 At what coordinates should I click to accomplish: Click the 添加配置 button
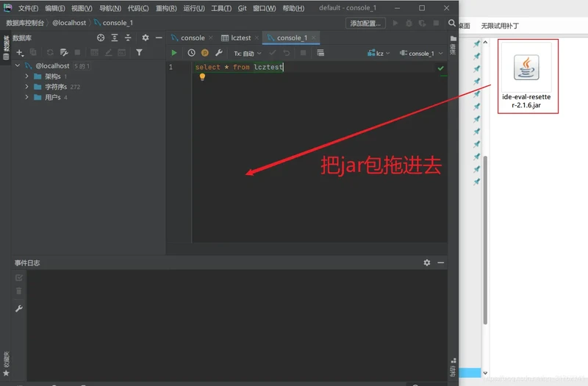click(365, 23)
